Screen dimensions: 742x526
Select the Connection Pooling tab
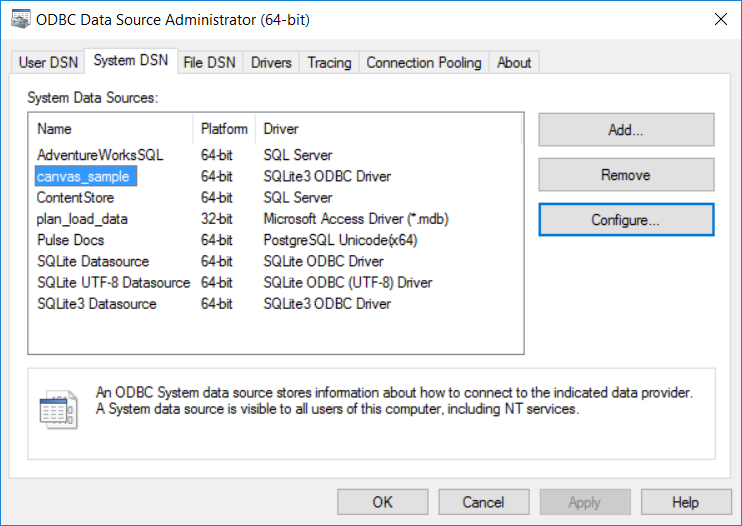[x=423, y=62]
